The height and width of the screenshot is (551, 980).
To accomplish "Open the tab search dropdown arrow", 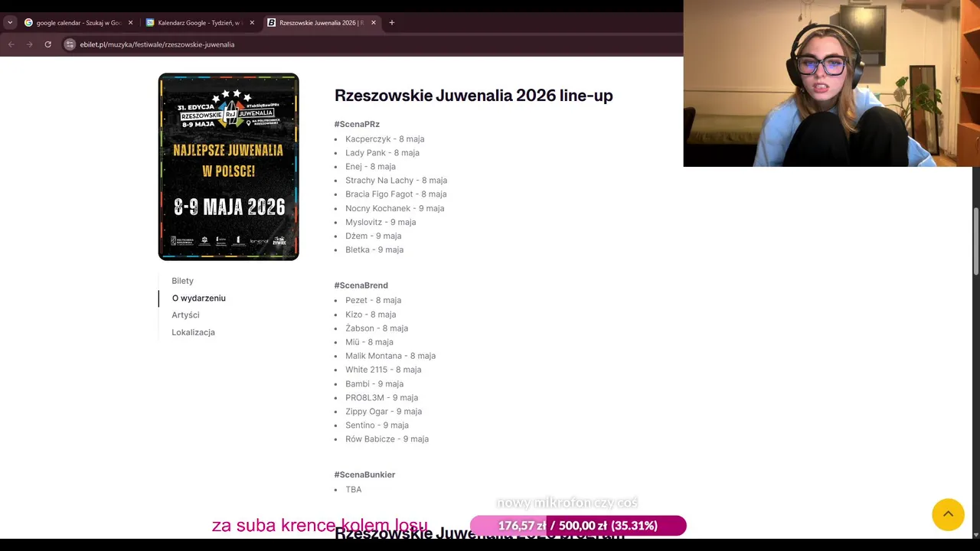I will (10, 23).
